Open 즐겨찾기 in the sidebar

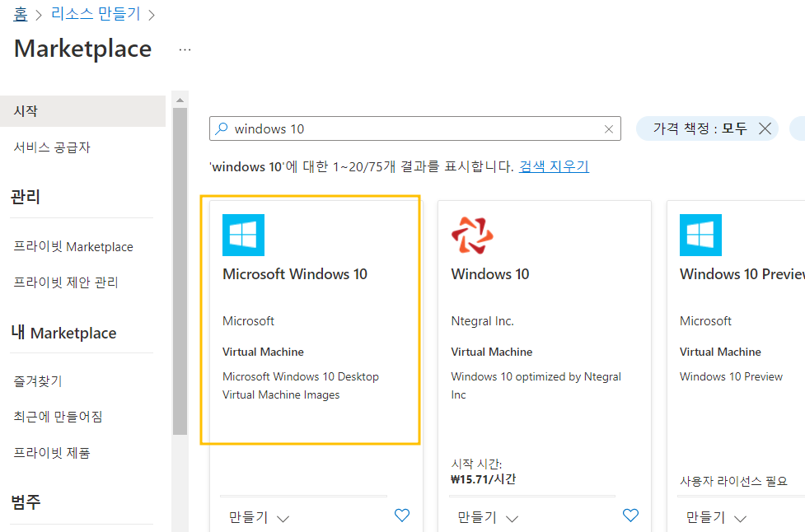37,381
